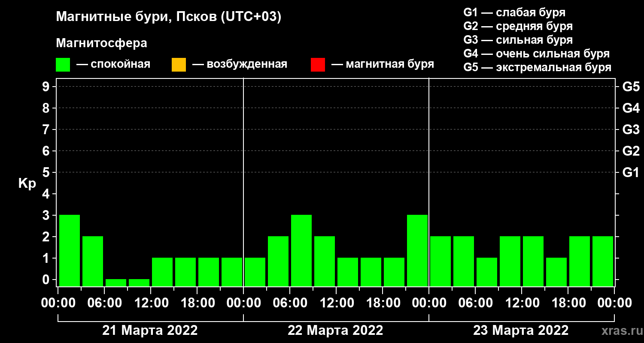This screenshot has height=343, width=644.
Task: Click the '— спокойная' legend label
Action: click(113, 64)
